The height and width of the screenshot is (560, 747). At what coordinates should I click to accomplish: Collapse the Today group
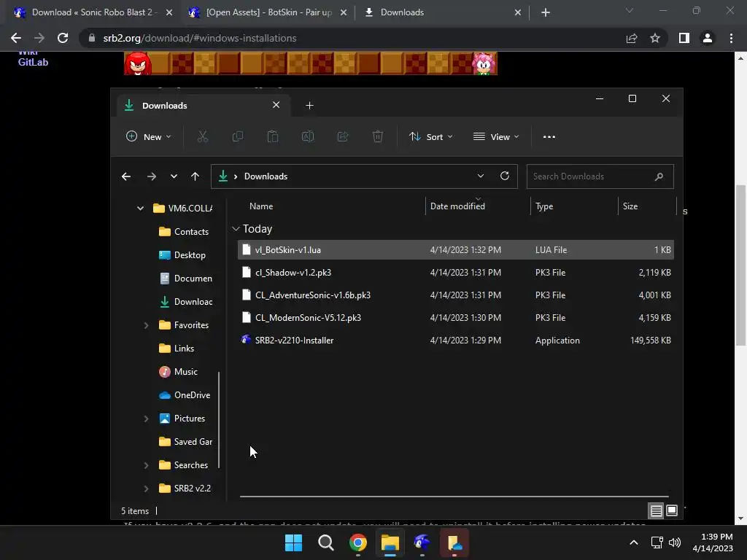tap(236, 229)
